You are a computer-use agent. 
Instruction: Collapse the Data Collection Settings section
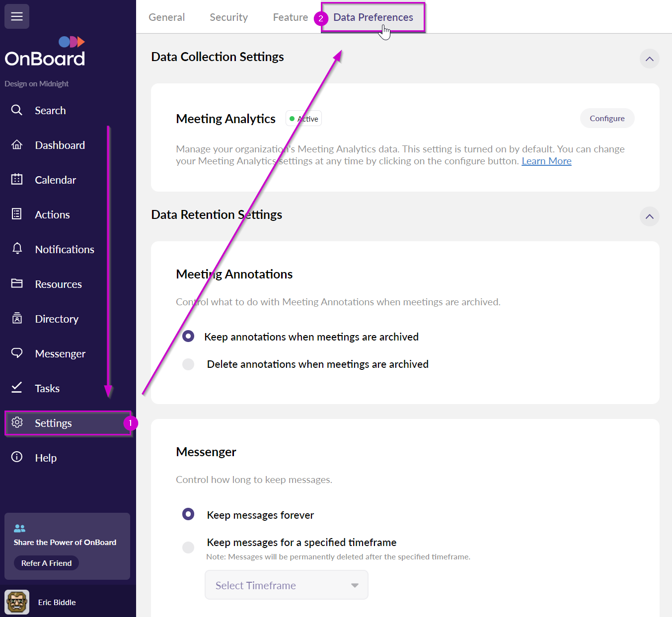pyautogui.click(x=649, y=59)
